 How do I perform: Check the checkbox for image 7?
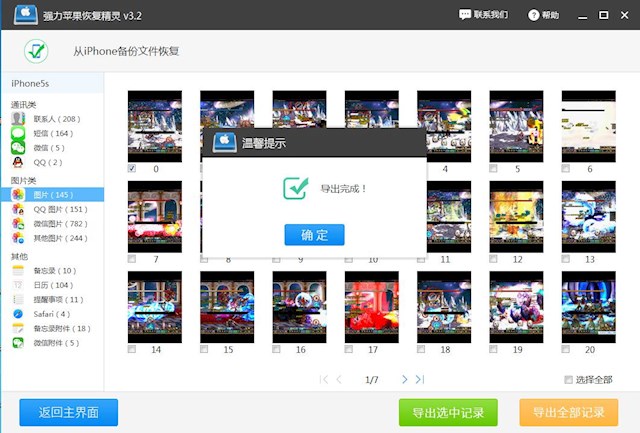pyautogui.click(x=132, y=259)
